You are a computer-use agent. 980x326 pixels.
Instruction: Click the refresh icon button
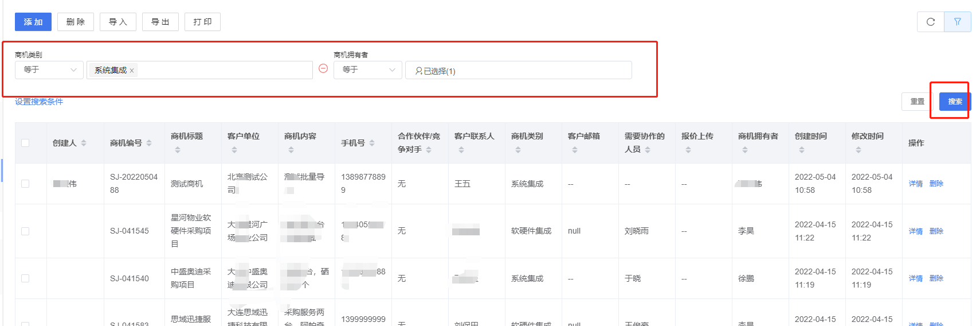point(931,22)
